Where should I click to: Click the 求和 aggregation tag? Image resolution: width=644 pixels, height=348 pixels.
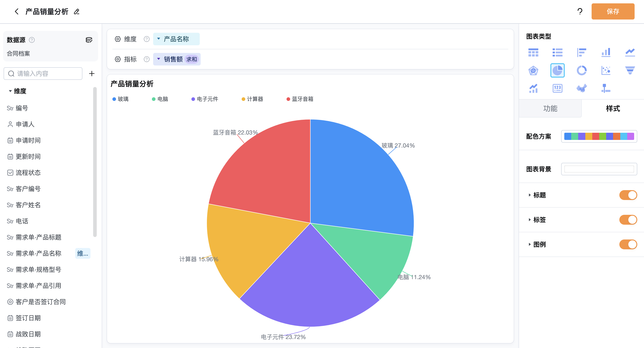(191, 59)
